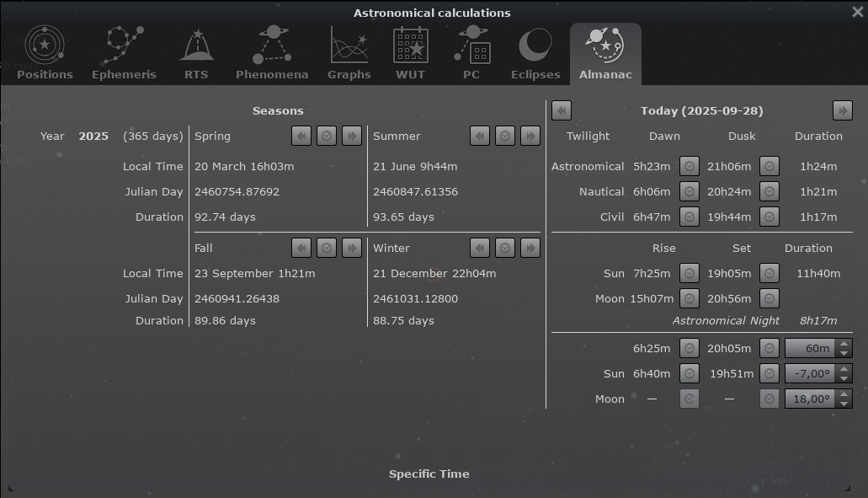The width and height of the screenshot is (868, 498).
Task: Set time to astronomical dawn 5h23m
Action: (x=690, y=167)
